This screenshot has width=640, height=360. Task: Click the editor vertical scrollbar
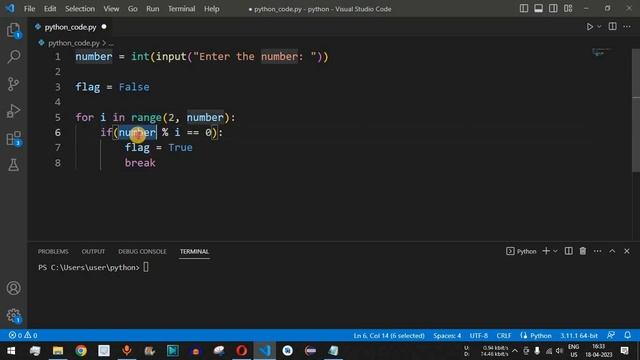coord(636,110)
